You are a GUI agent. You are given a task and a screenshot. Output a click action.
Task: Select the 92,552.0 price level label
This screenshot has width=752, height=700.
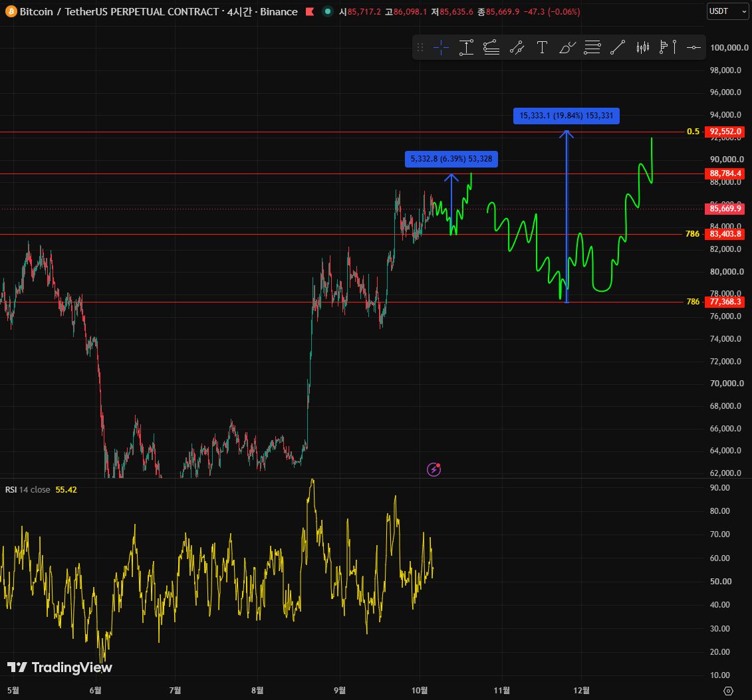pos(725,132)
